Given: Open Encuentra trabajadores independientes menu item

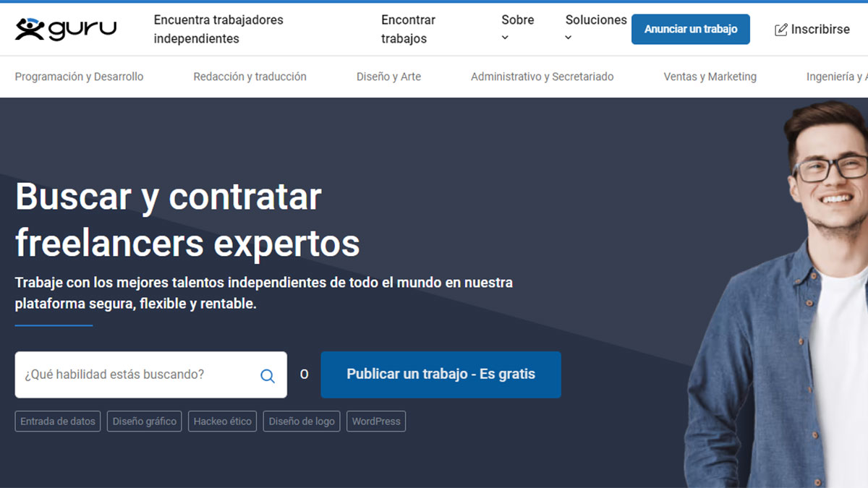Looking at the screenshot, I should pyautogui.click(x=218, y=29).
